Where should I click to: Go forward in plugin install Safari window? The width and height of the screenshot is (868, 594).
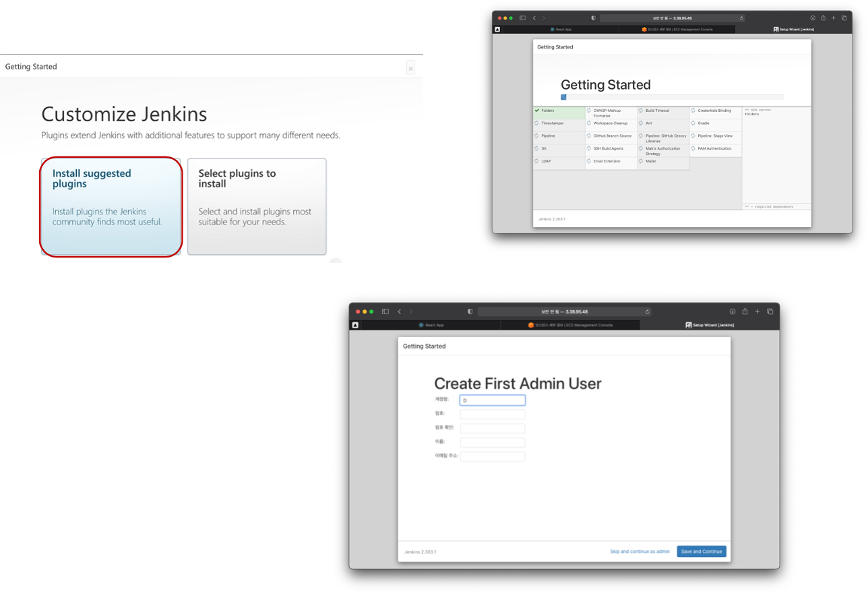tap(544, 18)
